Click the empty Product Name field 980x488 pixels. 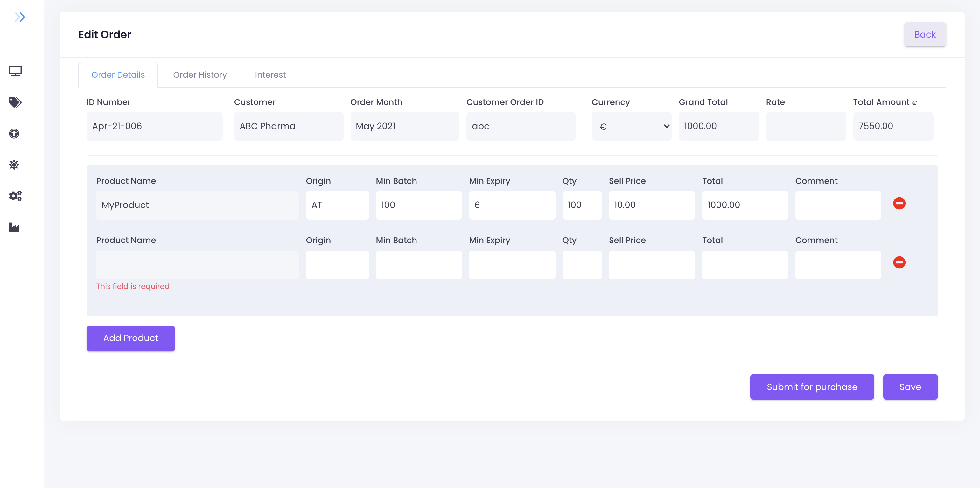197,265
